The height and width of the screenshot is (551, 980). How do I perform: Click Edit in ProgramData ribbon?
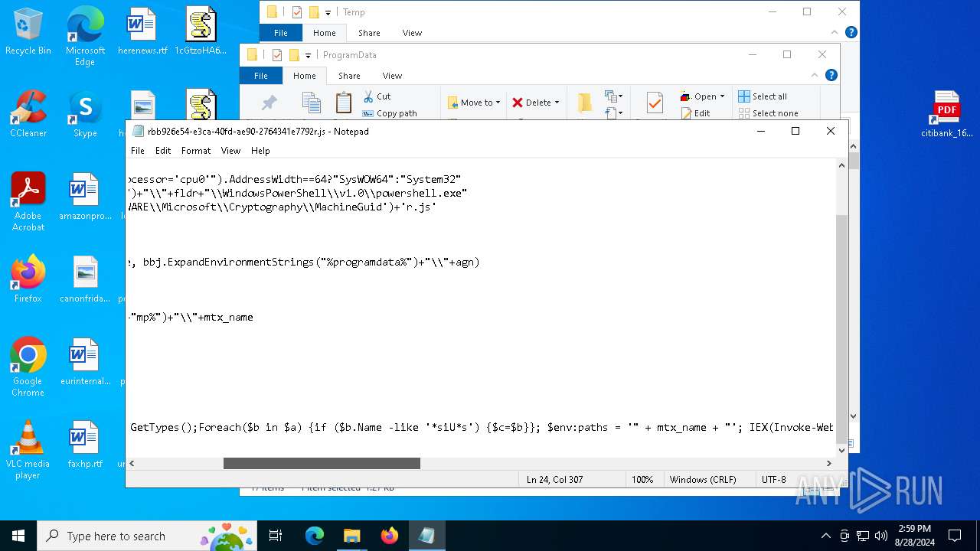[x=695, y=113]
